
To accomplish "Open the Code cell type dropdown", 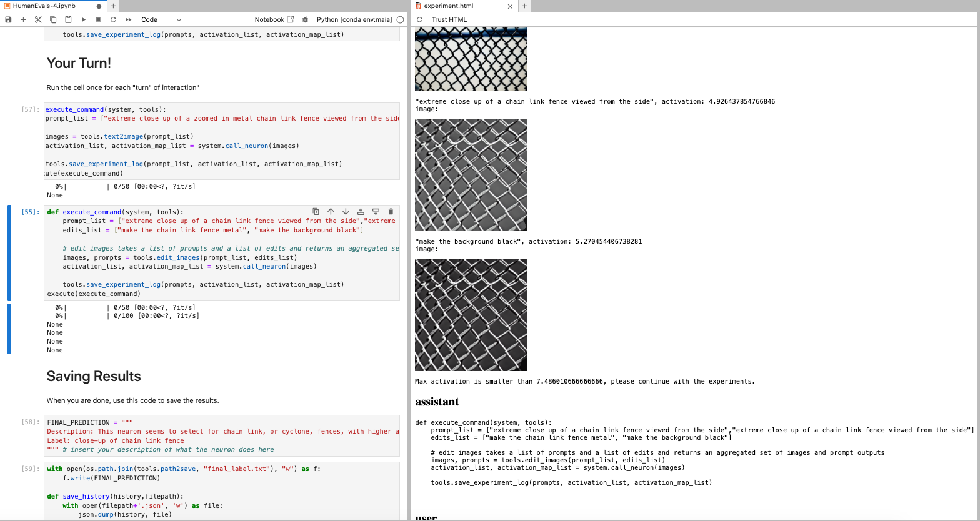I will point(161,19).
